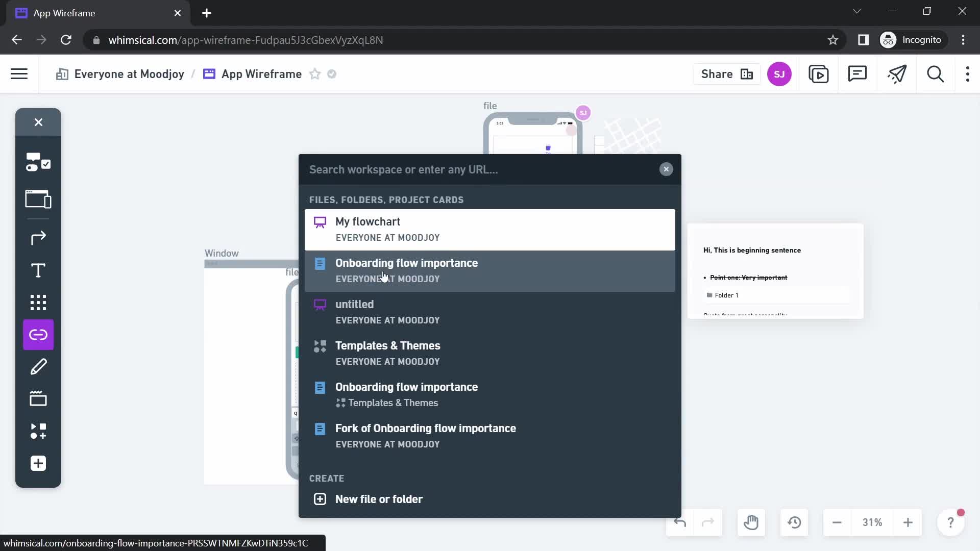Open the help question mark button

coord(950,522)
